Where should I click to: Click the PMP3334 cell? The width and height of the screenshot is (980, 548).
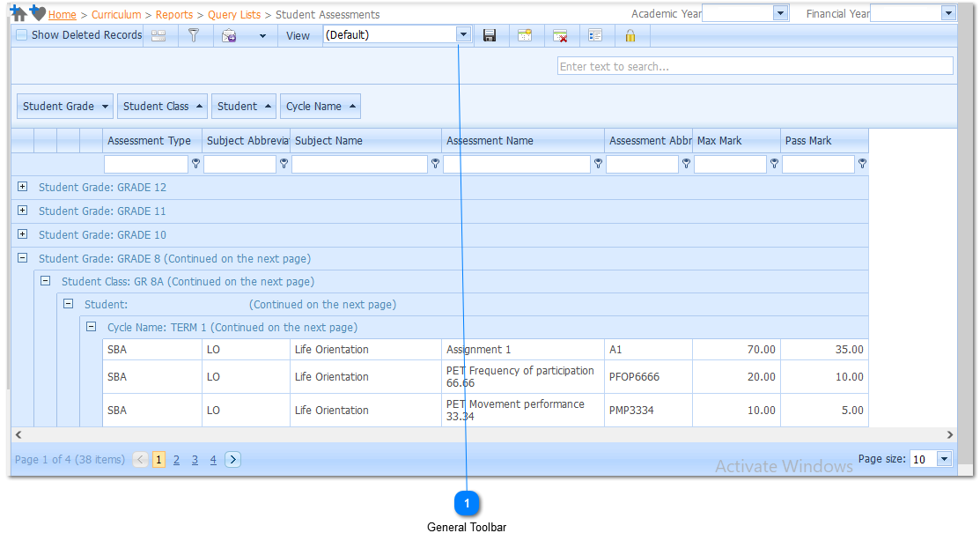(649, 411)
